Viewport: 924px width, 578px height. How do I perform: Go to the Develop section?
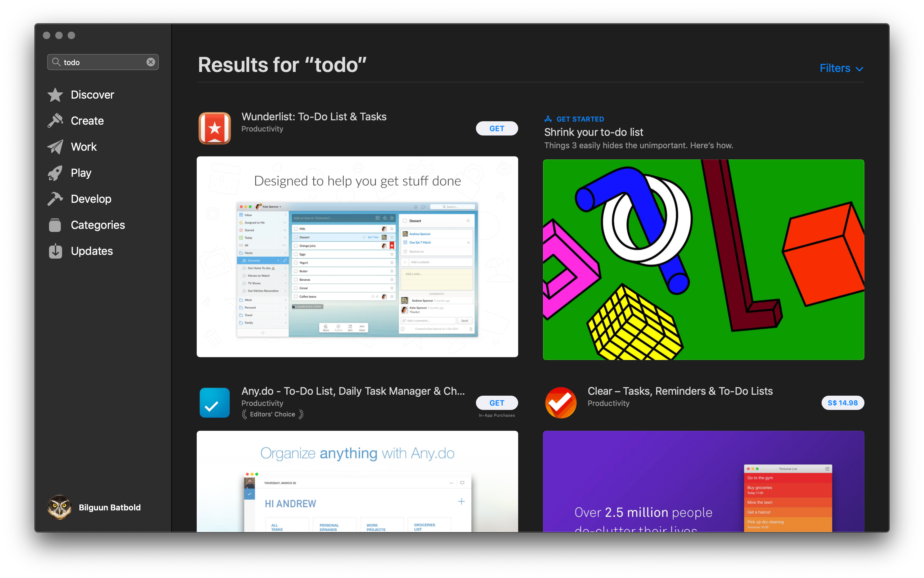pos(91,199)
